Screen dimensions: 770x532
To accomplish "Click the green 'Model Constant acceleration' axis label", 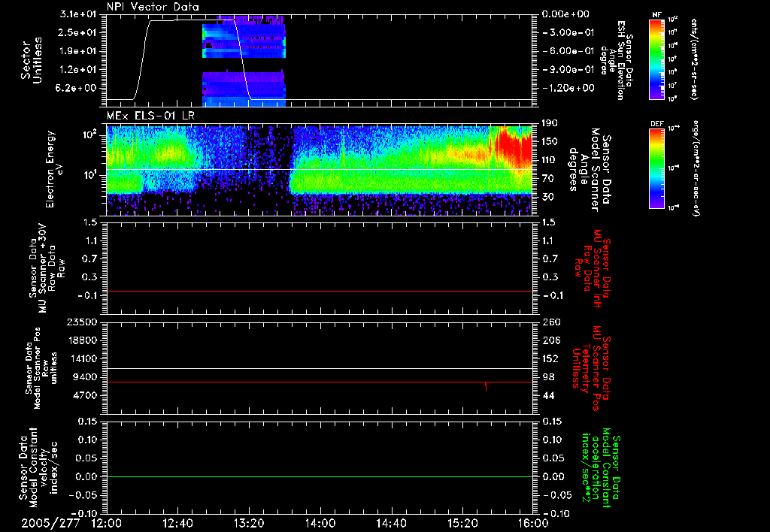I will pyautogui.click(x=601, y=467).
